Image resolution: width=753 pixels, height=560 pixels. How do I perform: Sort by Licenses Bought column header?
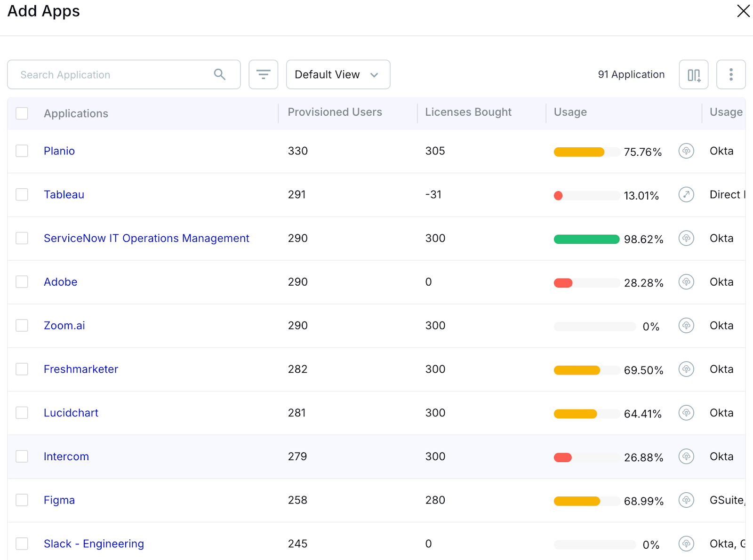(x=468, y=112)
